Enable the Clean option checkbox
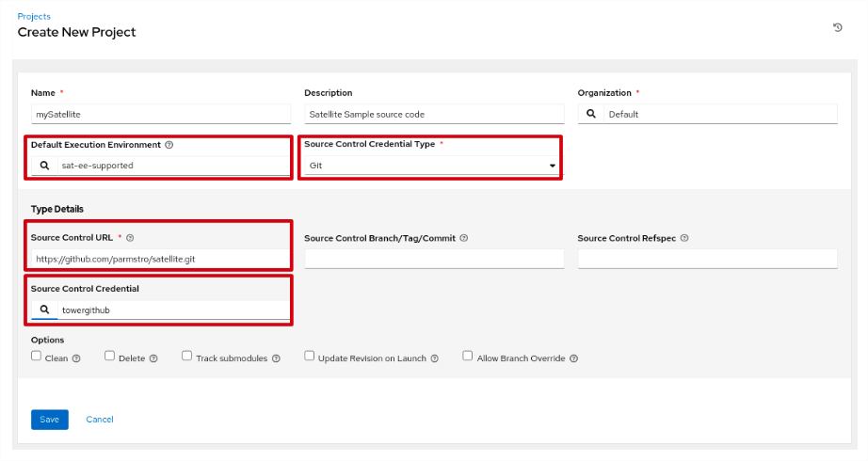The width and height of the screenshot is (868, 461). point(36,357)
